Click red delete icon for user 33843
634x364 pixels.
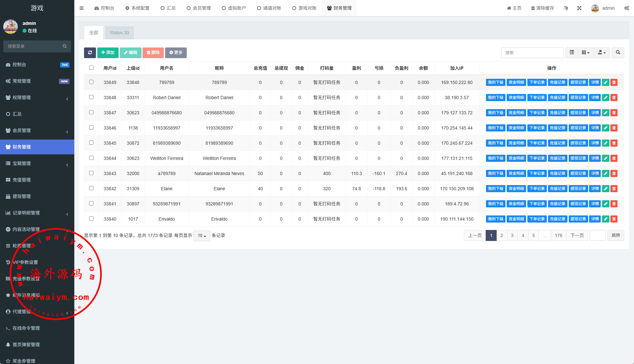pos(614,173)
